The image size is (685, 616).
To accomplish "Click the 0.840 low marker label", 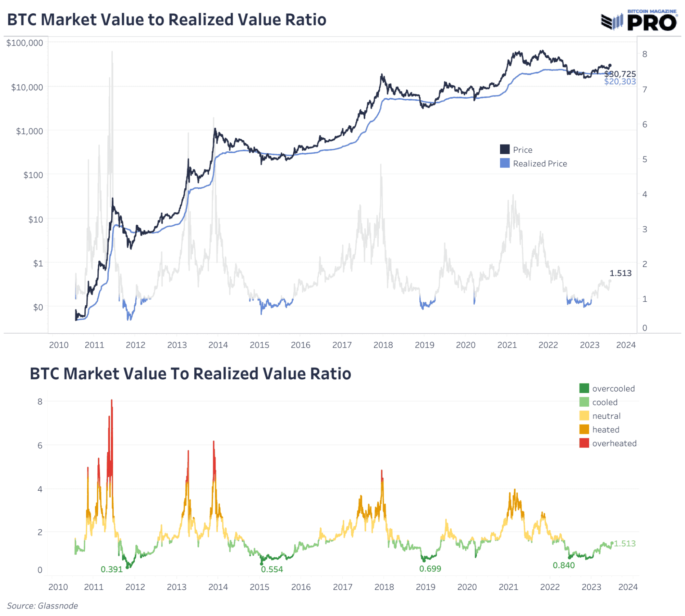I will pyautogui.click(x=563, y=565).
